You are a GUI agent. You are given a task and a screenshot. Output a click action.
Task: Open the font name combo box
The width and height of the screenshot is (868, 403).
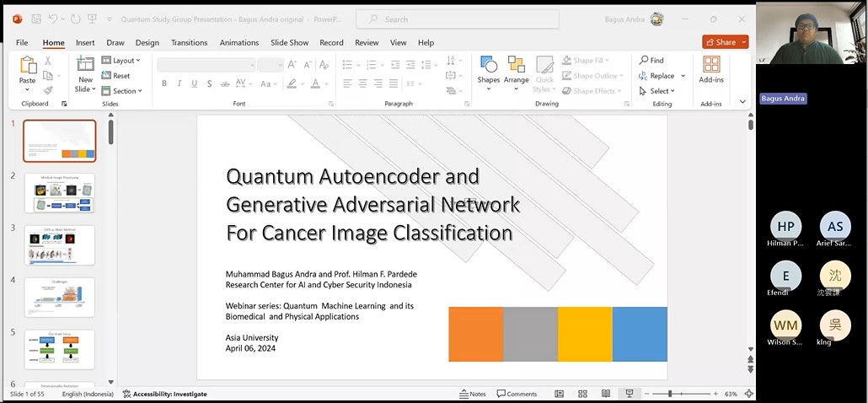point(206,65)
